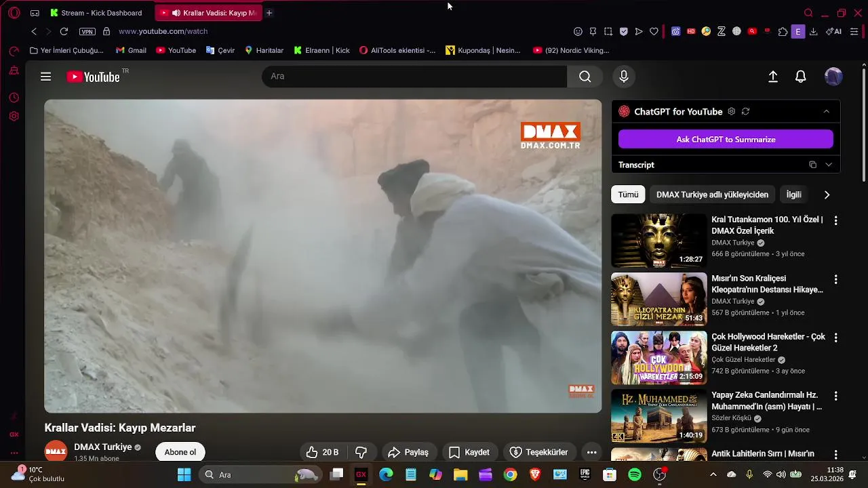Viewport: 868px width, 488px height.
Task: Toggle the Opera VPN badge
Action: coord(87,31)
